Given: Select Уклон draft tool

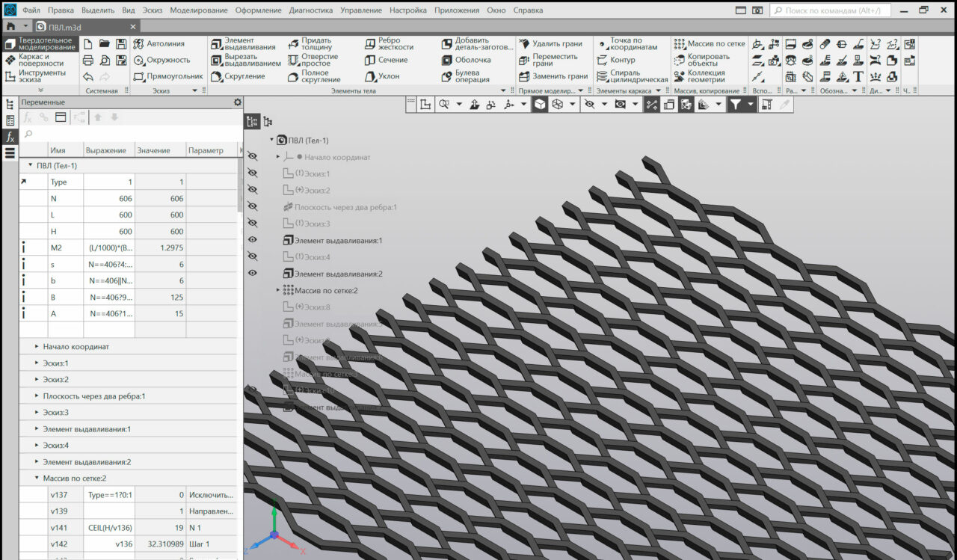Looking at the screenshot, I should (382, 76).
